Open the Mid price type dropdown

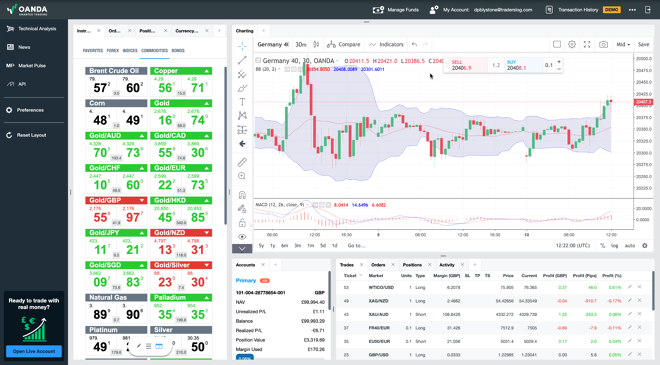click(x=623, y=44)
